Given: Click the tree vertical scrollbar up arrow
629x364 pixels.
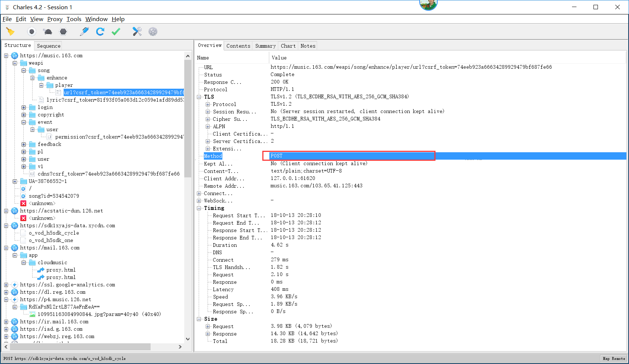Looking at the screenshot, I should [188, 56].
